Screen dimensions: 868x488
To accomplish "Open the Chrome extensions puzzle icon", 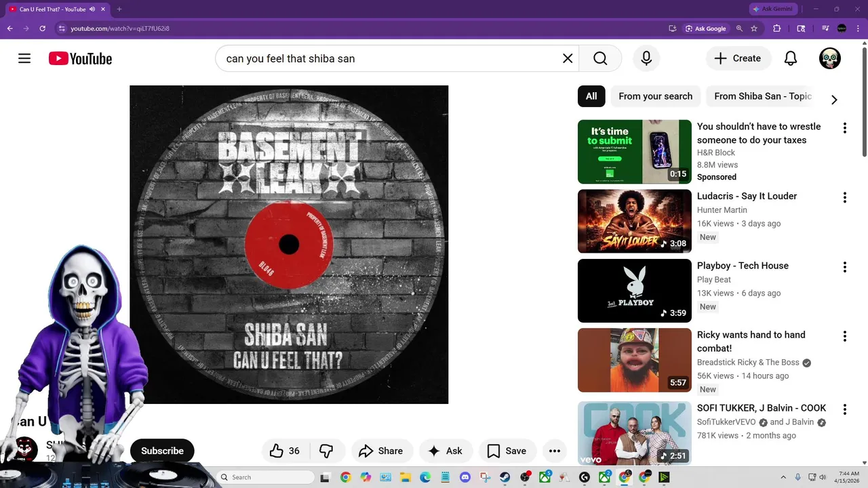I will click(x=777, y=28).
